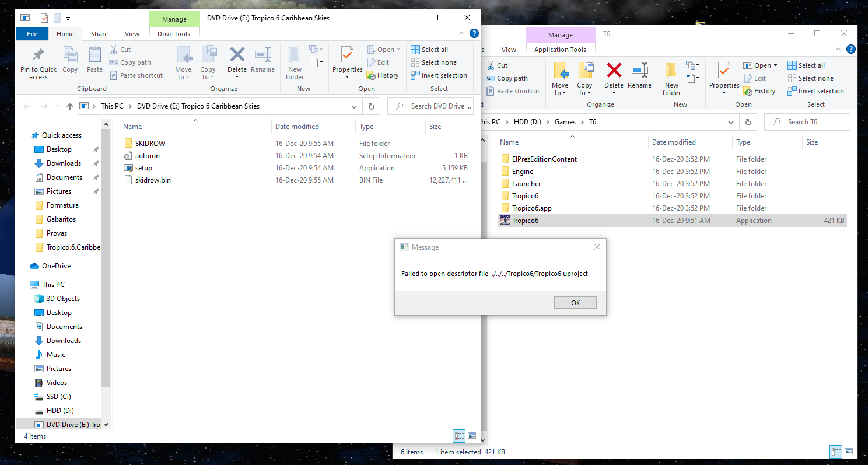Expand Delete dropdown in T6 window

(614, 93)
